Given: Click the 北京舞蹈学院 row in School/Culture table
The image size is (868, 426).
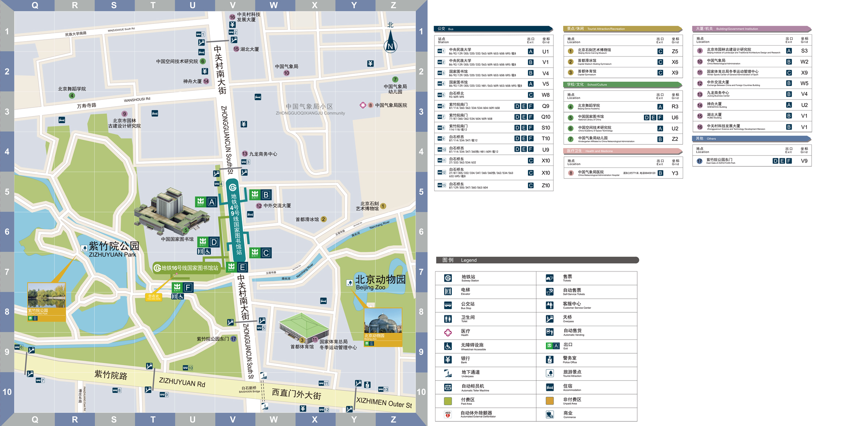Looking at the screenshot, I should pyautogui.click(x=623, y=107).
